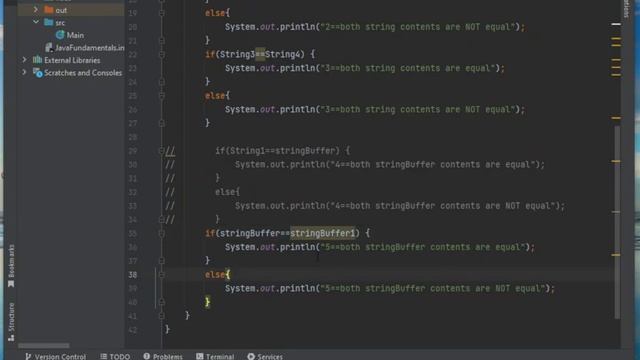Click the project panel horizontal scrollbar

point(44,346)
